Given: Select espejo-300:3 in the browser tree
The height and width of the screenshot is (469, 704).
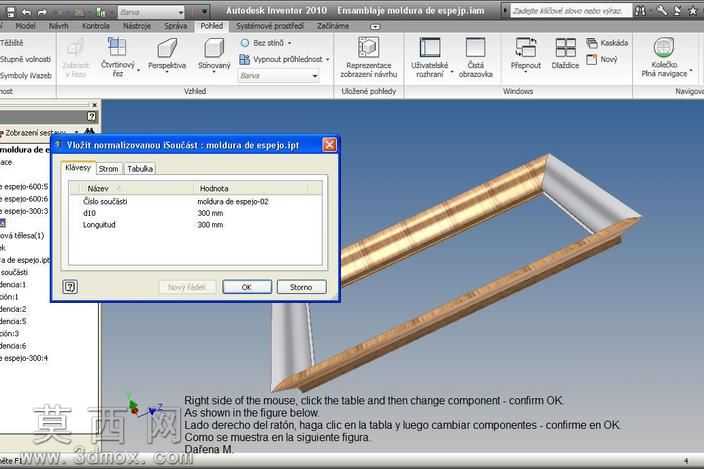Looking at the screenshot, I should click(24, 211).
